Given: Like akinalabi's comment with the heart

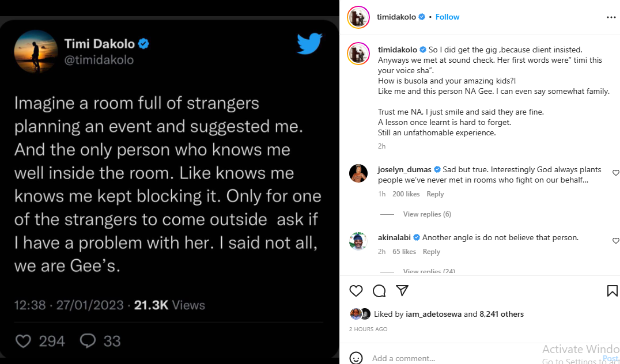Looking at the screenshot, I should coord(616,241).
